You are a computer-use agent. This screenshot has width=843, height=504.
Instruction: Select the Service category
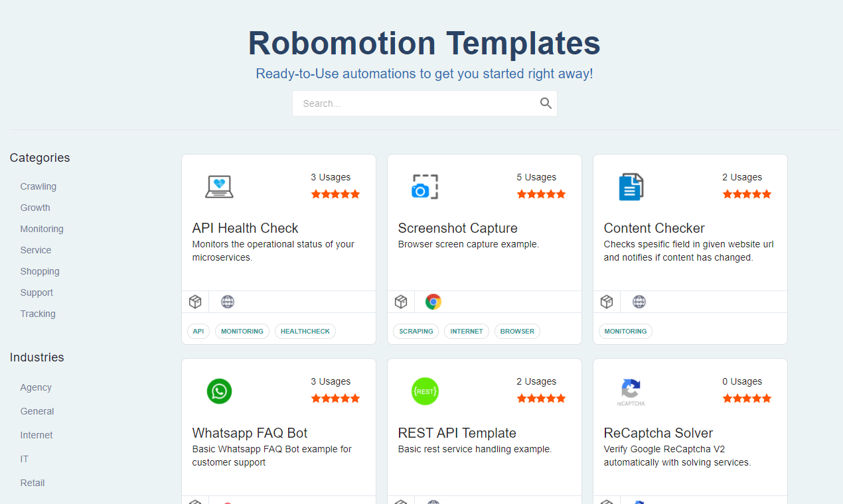click(36, 250)
